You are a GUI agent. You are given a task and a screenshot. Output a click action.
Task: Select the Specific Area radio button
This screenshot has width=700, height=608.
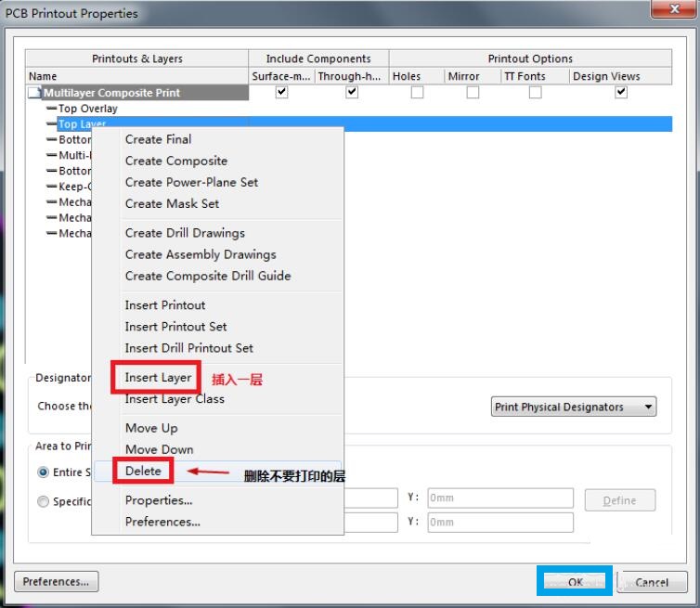tap(43, 501)
